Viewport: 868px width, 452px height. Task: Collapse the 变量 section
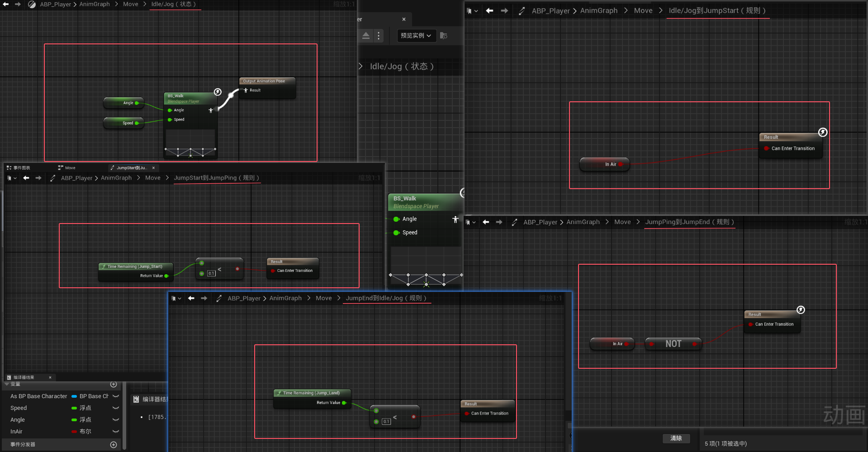click(7, 384)
